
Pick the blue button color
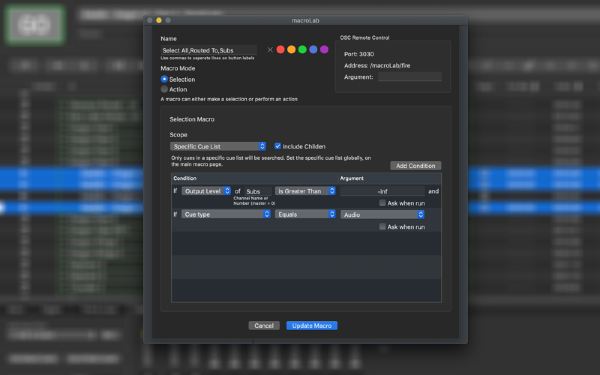(x=313, y=50)
